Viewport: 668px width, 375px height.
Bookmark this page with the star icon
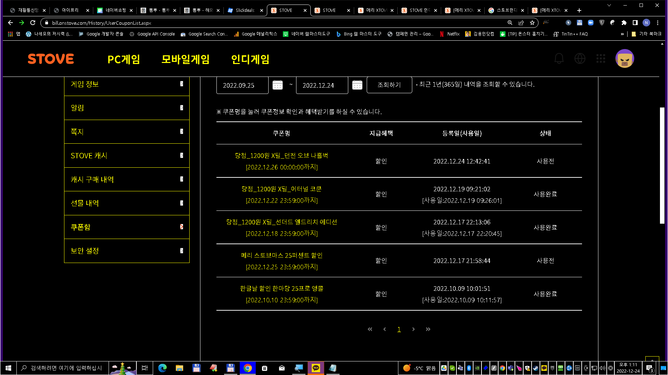[x=532, y=23]
